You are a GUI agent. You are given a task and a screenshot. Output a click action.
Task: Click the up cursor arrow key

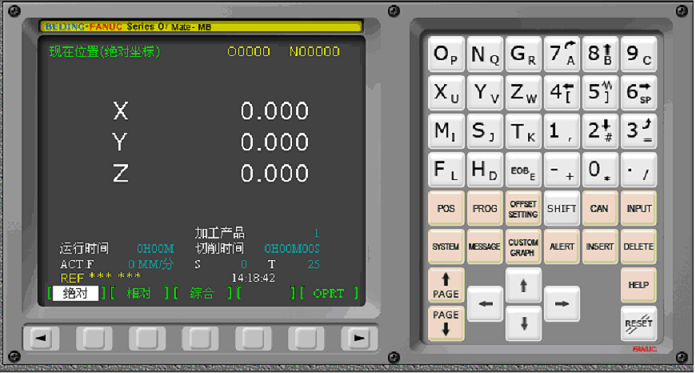(523, 285)
